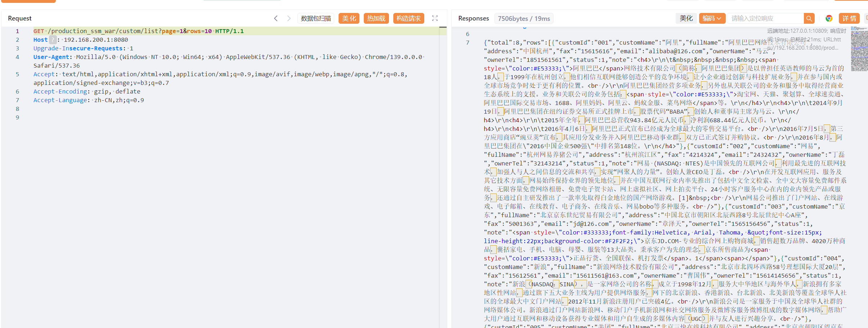Viewport: 868px width, 328px height.
Task: Open the 详情 details button
Action: pyautogui.click(x=849, y=18)
